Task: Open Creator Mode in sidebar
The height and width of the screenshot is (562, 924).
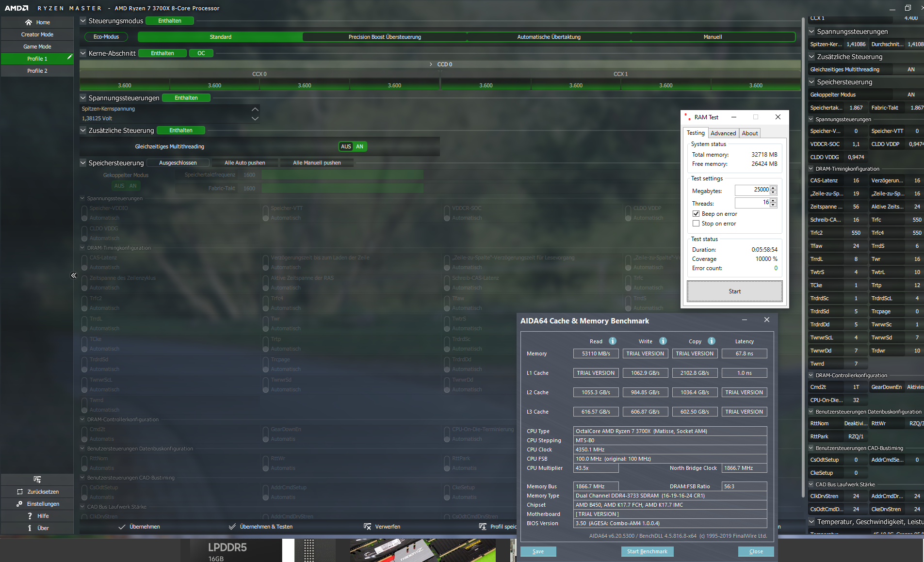Action: [x=37, y=34]
